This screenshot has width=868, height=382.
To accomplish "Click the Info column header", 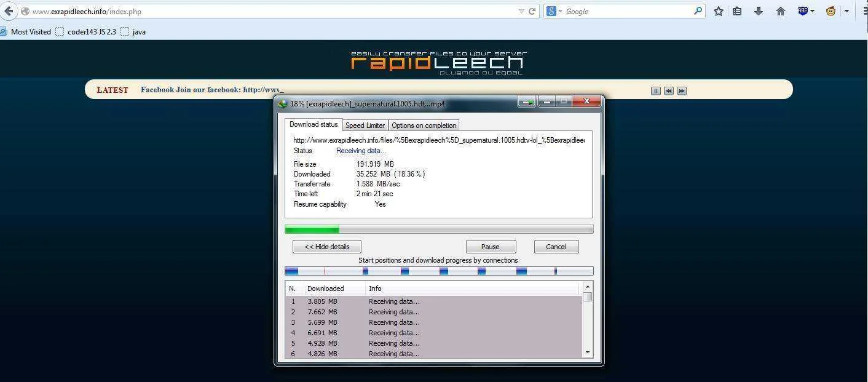I will [x=472, y=288].
